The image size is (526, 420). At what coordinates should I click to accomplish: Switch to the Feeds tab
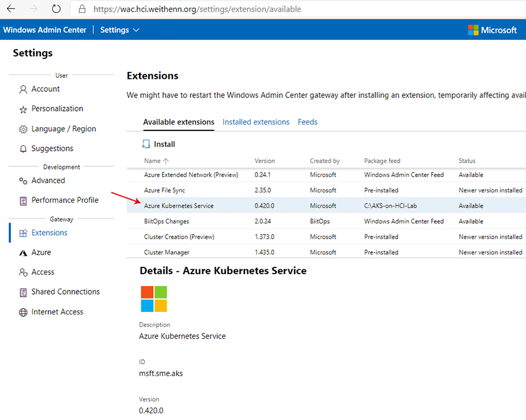click(307, 122)
